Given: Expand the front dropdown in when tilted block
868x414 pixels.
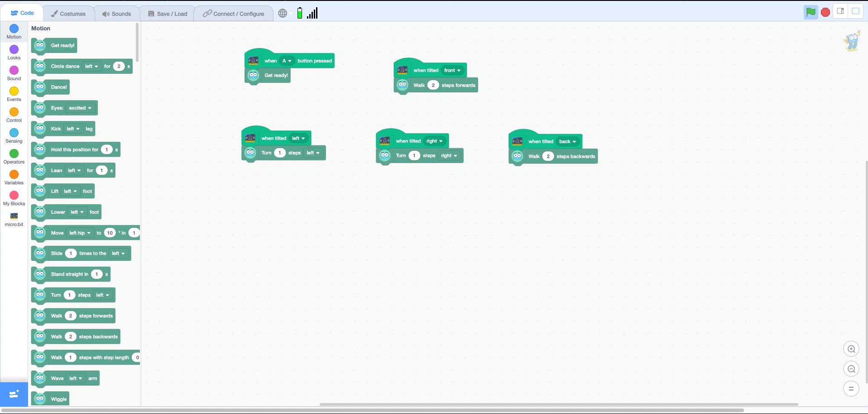Looking at the screenshot, I should pyautogui.click(x=452, y=70).
